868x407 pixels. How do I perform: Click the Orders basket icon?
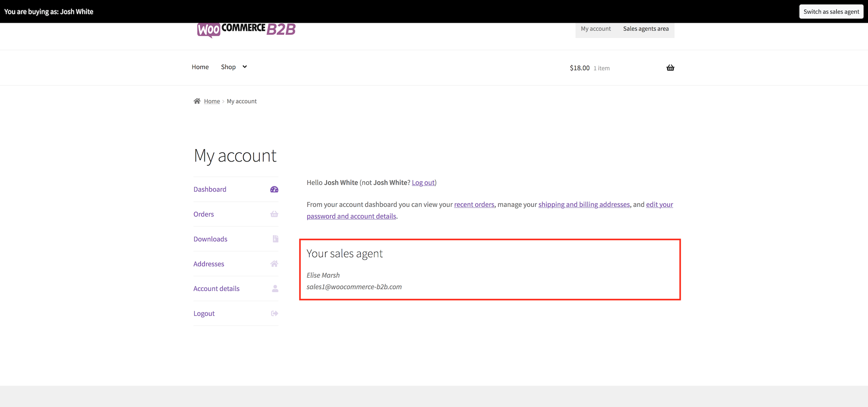click(x=274, y=214)
